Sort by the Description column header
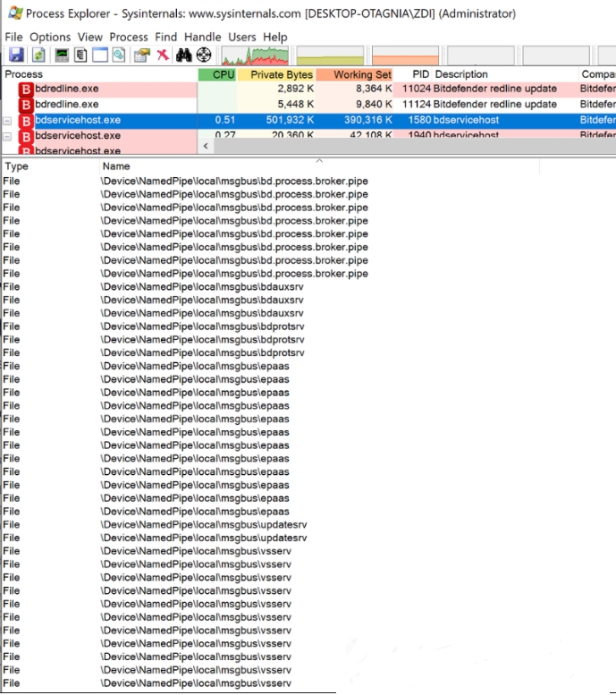This screenshot has width=616, height=695. (505, 74)
